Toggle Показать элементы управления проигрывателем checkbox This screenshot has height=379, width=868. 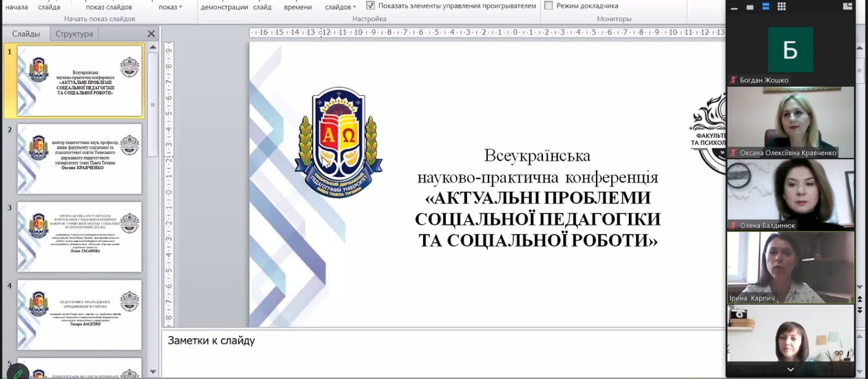coord(371,5)
